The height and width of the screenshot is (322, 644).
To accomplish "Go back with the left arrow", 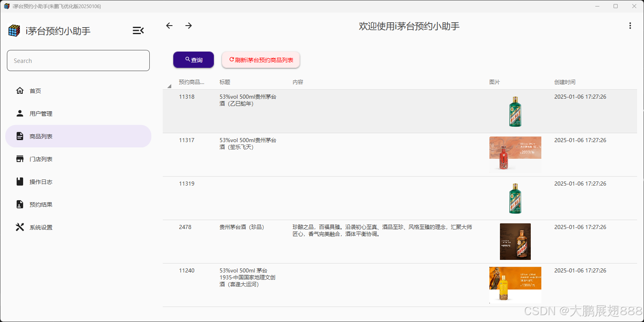I will tap(169, 26).
